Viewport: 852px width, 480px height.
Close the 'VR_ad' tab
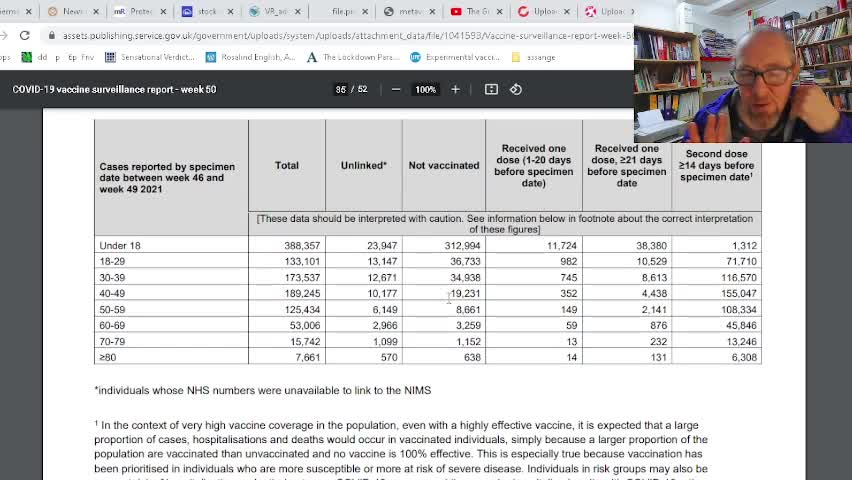[x=298, y=11]
